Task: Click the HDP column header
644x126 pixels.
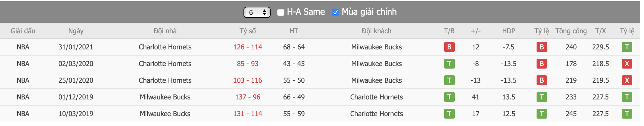Action: (509, 31)
